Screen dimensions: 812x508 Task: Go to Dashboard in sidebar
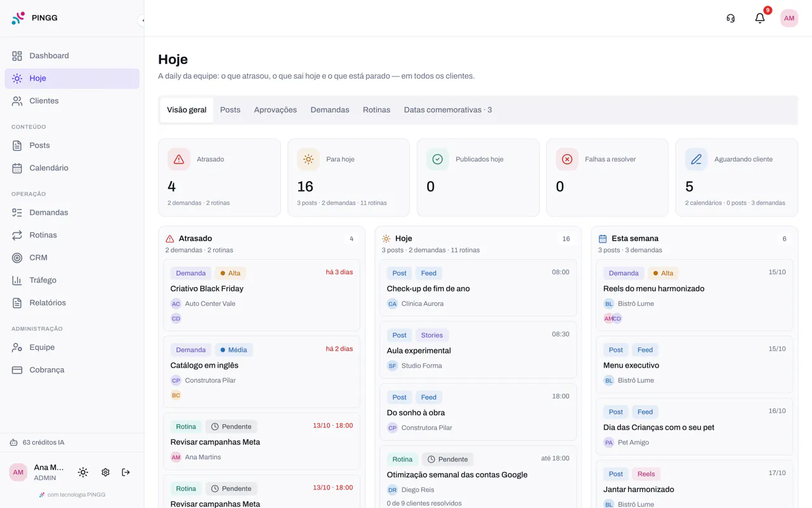click(x=72, y=56)
